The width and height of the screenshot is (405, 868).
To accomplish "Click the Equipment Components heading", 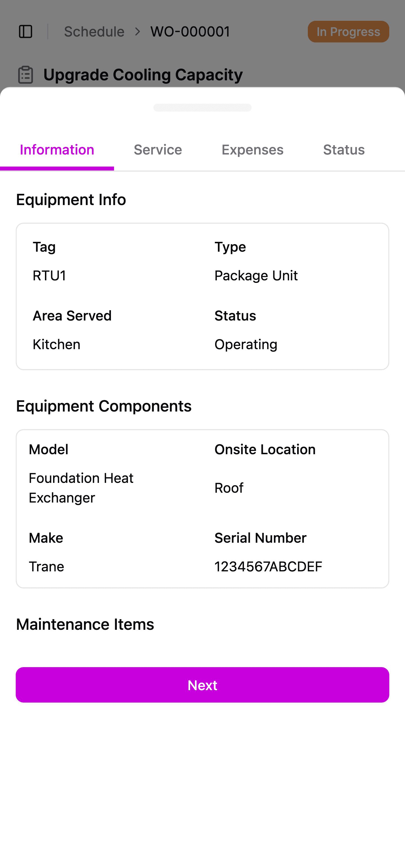I will pos(104,406).
